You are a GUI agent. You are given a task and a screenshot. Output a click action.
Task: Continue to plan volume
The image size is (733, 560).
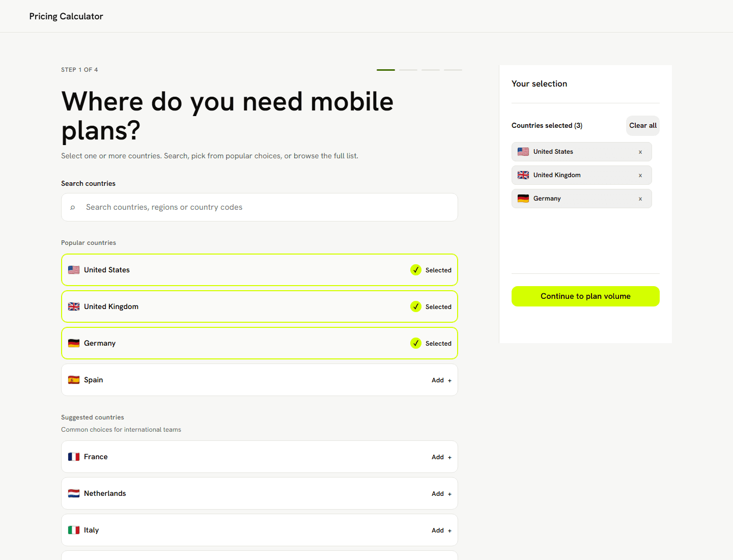(585, 296)
